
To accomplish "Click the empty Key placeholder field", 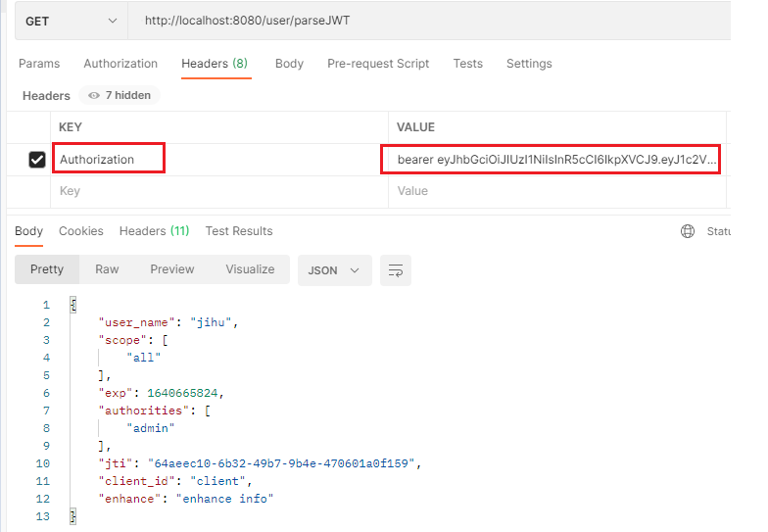I will click(x=219, y=191).
